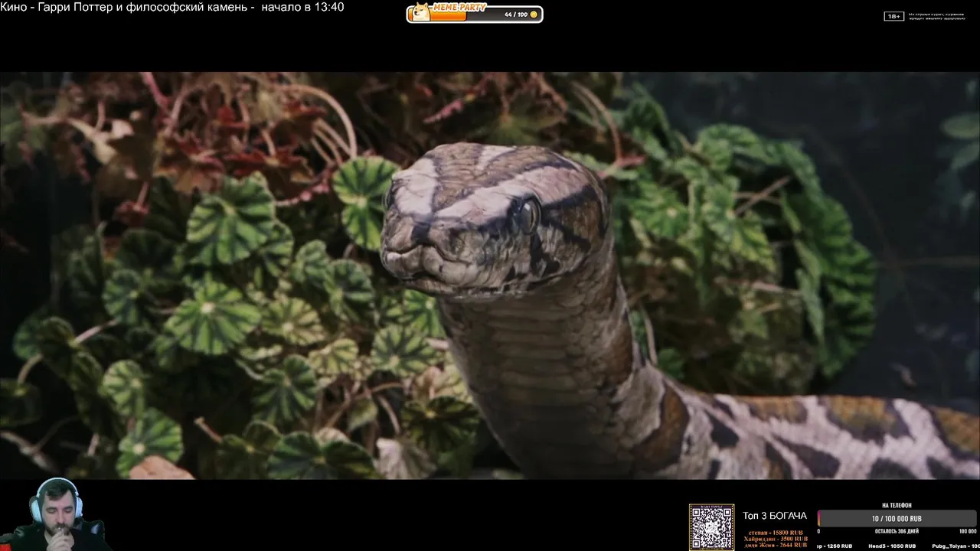Open the donation QR code

(711, 527)
